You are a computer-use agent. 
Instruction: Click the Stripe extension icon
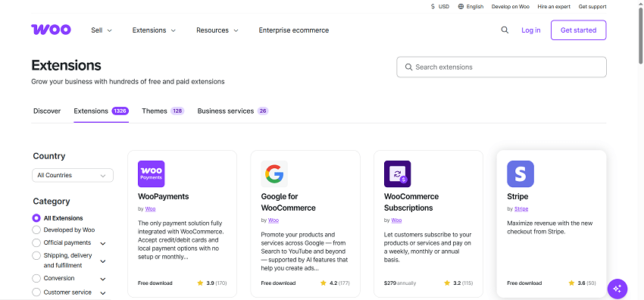(521, 174)
